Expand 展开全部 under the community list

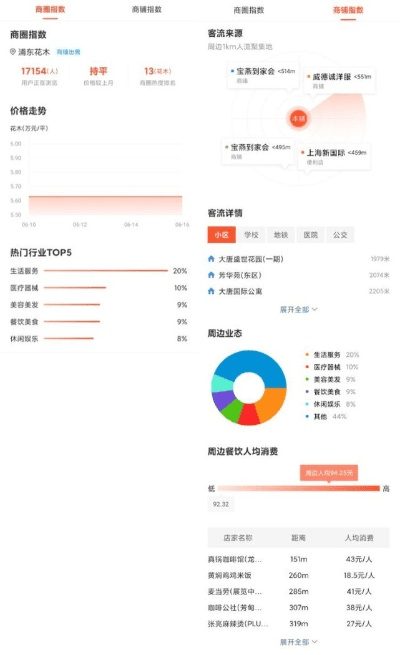[299, 310]
